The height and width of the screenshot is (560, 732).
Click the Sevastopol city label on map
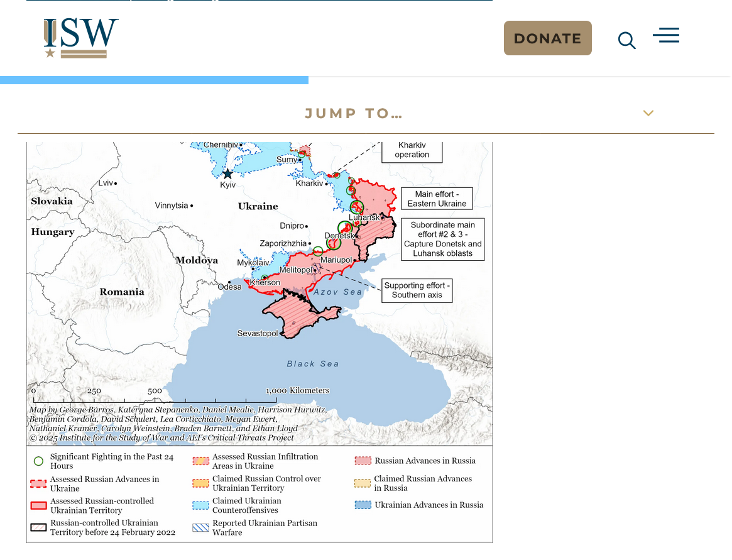(x=257, y=333)
